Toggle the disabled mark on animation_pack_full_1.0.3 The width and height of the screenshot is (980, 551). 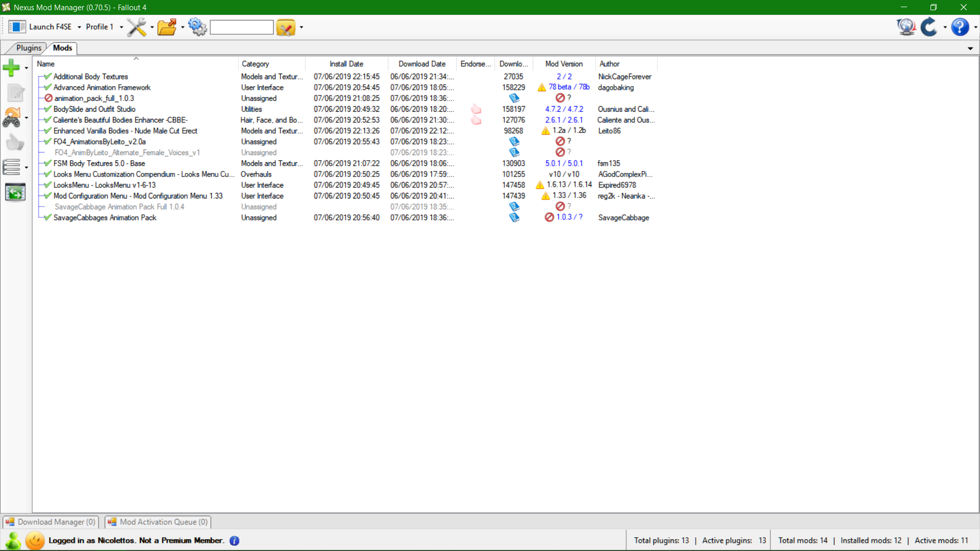click(48, 98)
